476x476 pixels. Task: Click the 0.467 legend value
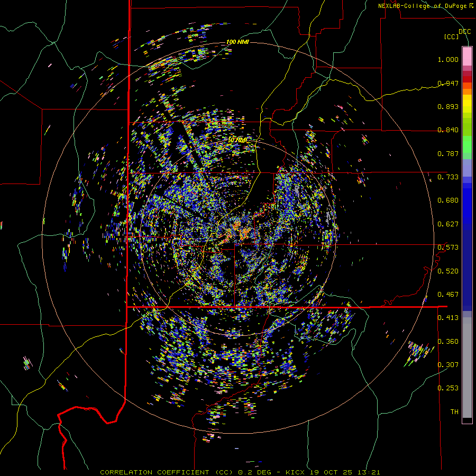[x=448, y=295]
